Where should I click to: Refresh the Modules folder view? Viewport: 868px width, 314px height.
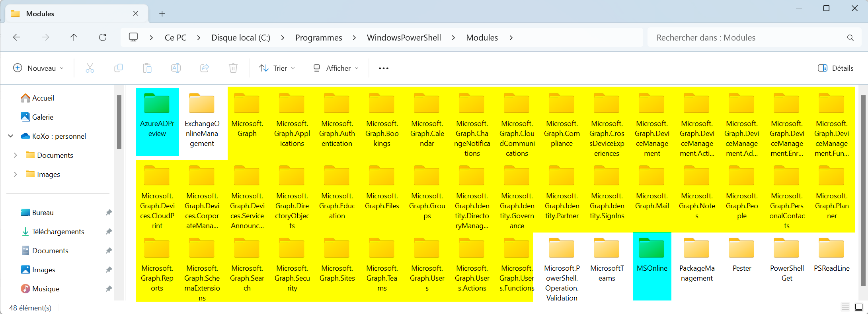[103, 37]
